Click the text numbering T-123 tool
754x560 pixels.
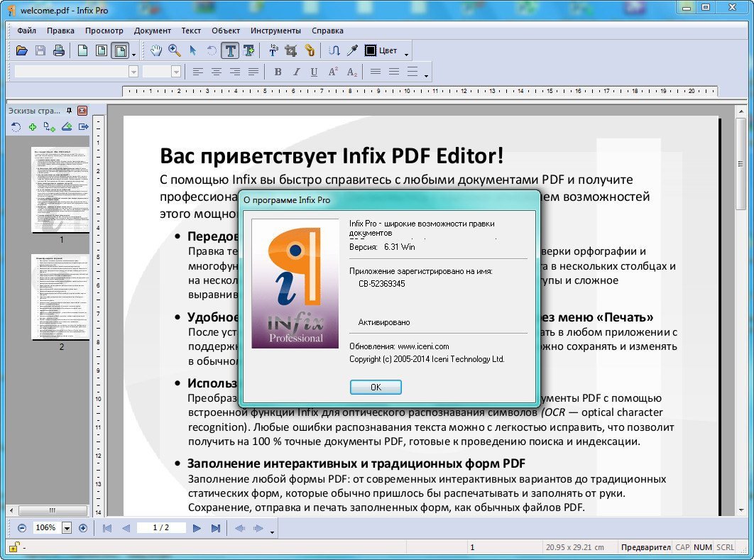tap(273, 50)
